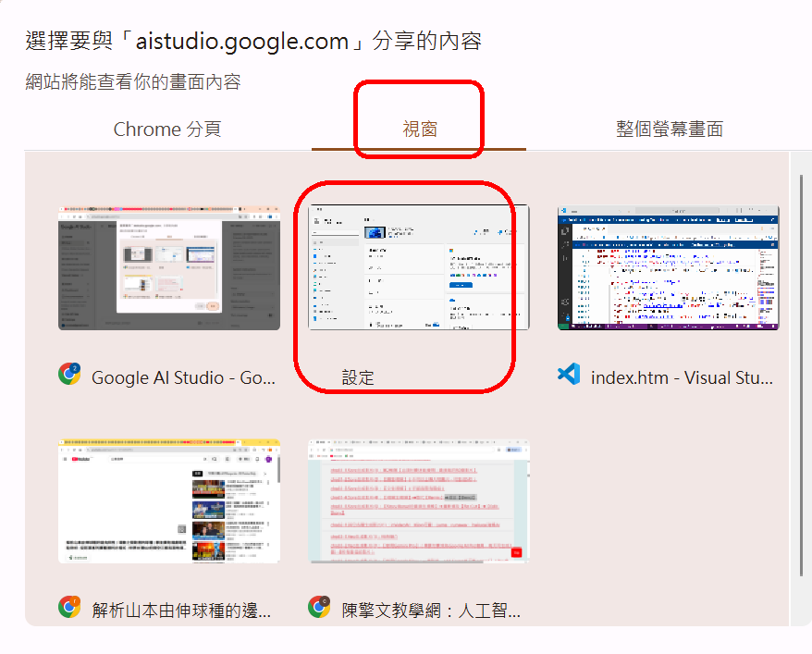Click the Chrome icon beside 陳擎文教學網
The width and height of the screenshot is (812, 654).
[319, 608]
